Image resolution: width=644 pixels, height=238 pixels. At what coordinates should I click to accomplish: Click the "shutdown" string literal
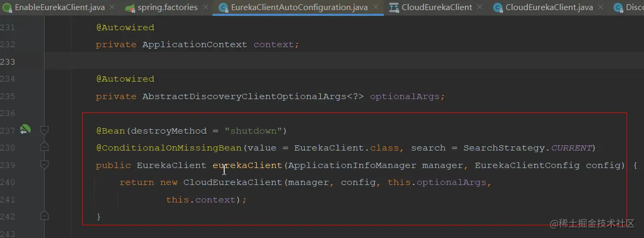point(253,130)
